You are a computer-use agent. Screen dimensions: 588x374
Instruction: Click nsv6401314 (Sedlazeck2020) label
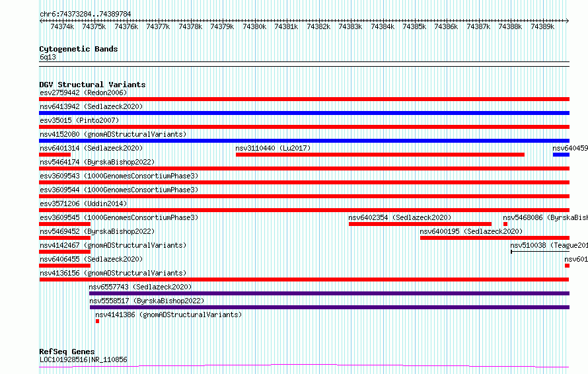[x=91, y=148]
